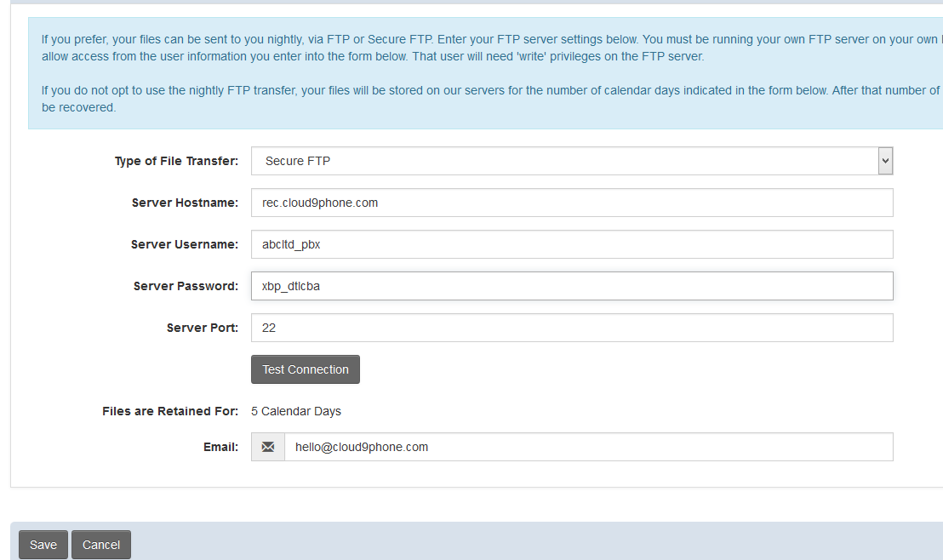
Task: Click the 'Files are Retained For:' label
Action: pos(170,411)
